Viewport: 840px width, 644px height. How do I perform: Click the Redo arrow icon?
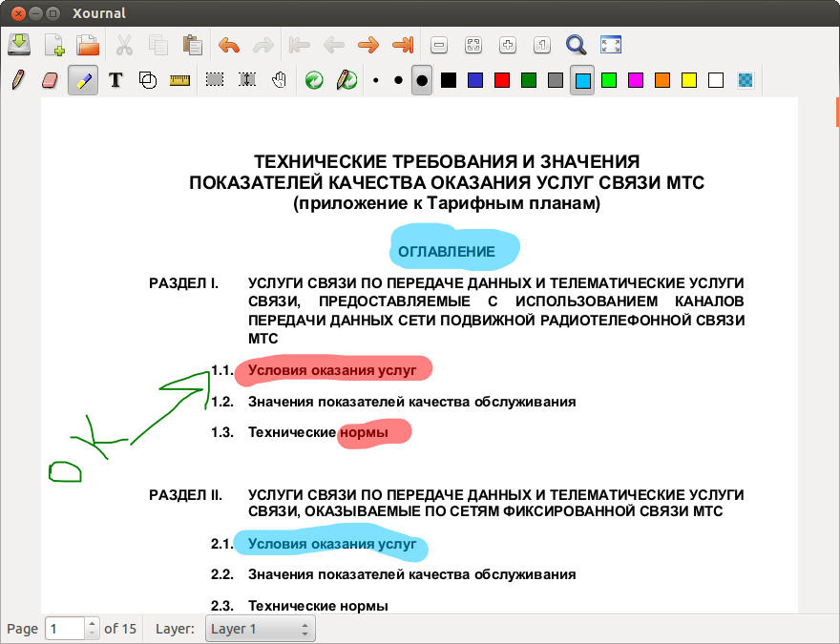263,45
